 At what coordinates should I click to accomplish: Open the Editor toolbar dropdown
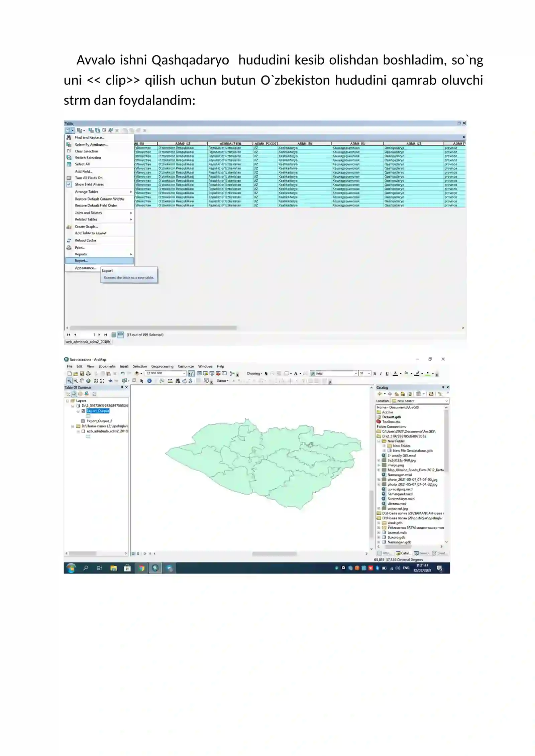(223, 381)
